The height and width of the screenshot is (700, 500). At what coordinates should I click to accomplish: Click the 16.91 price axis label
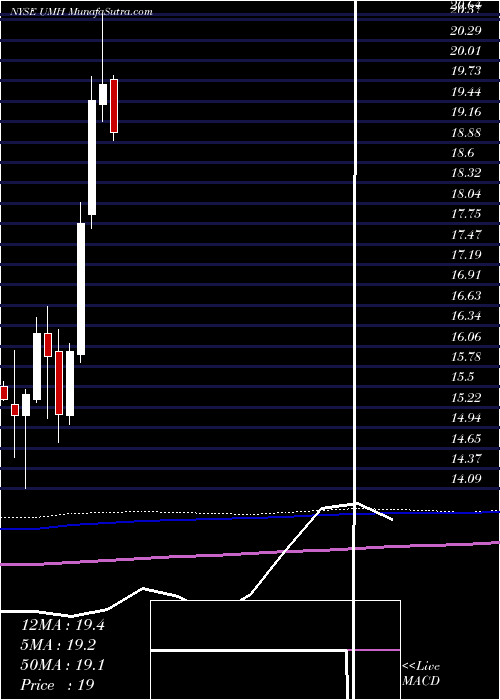click(x=466, y=275)
